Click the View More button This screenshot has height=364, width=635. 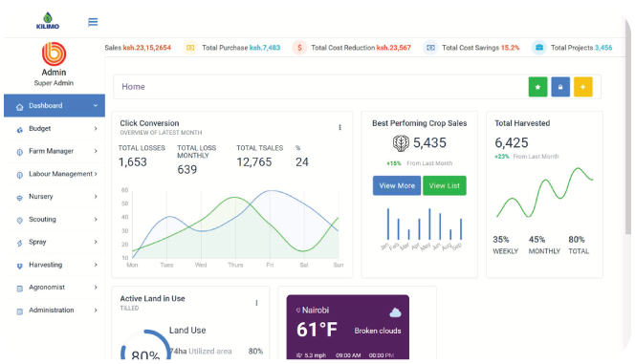pos(397,185)
